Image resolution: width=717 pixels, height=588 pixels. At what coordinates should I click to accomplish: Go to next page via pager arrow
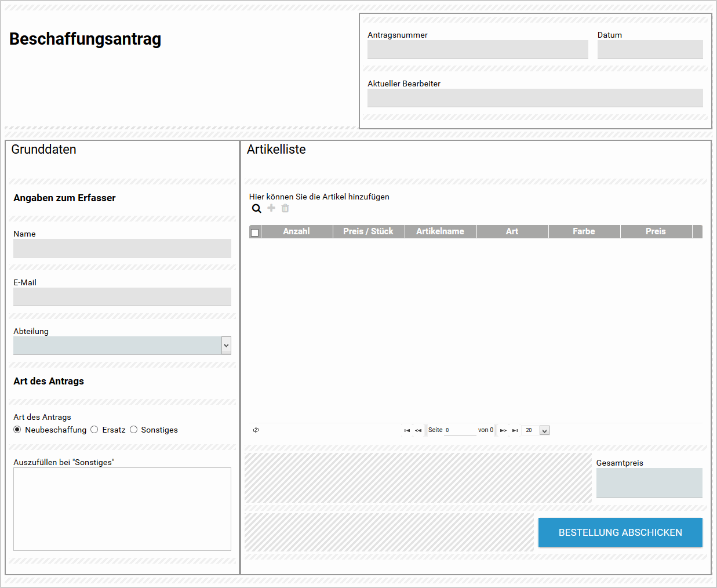pos(504,430)
